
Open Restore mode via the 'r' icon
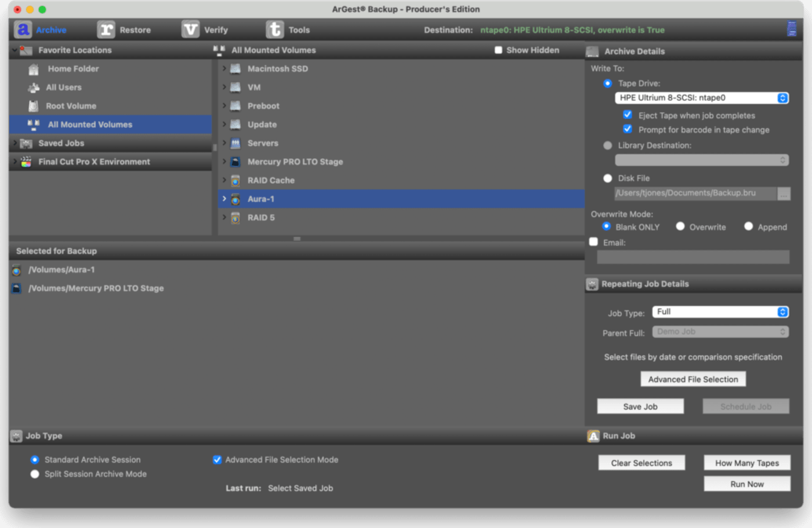pos(106,30)
